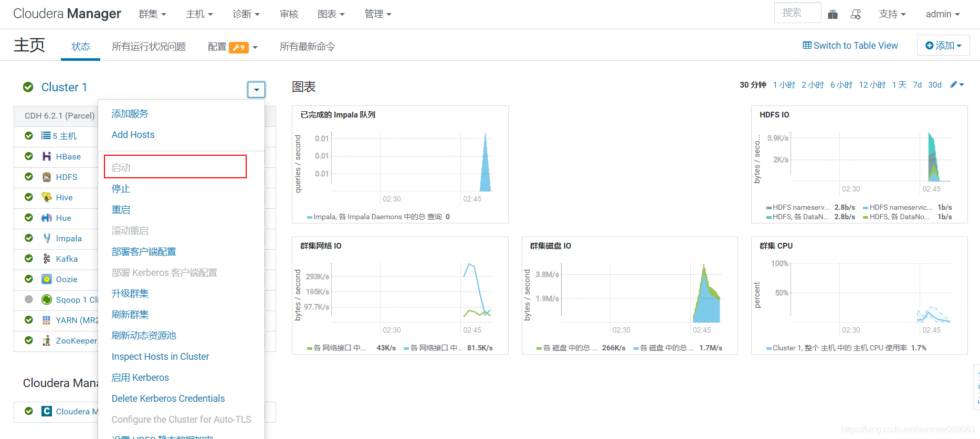Click the orange configuration wrench badge showing 9
Image resolution: width=980 pixels, height=439 pixels.
pyautogui.click(x=239, y=47)
